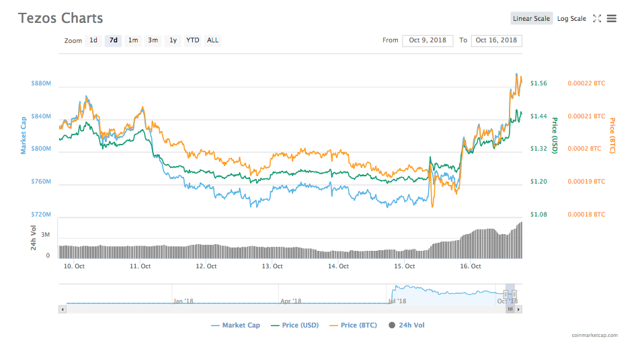Toggle fullscreen chart view icon
The height and width of the screenshot is (345, 644).
[597, 18]
